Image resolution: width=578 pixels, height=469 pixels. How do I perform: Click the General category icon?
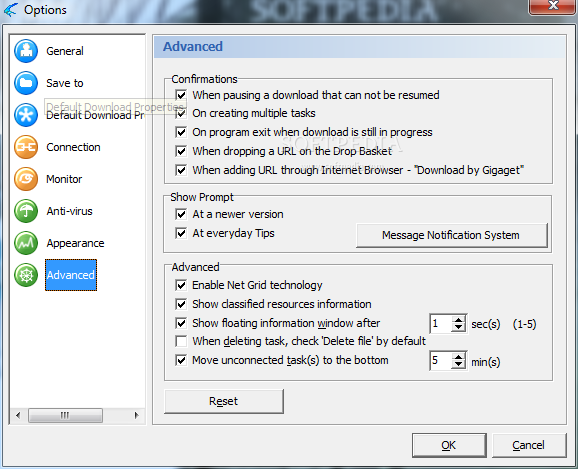[26, 51]
